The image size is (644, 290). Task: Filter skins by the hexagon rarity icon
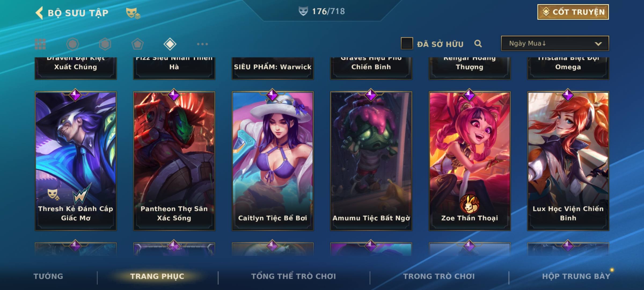(105, 44)
